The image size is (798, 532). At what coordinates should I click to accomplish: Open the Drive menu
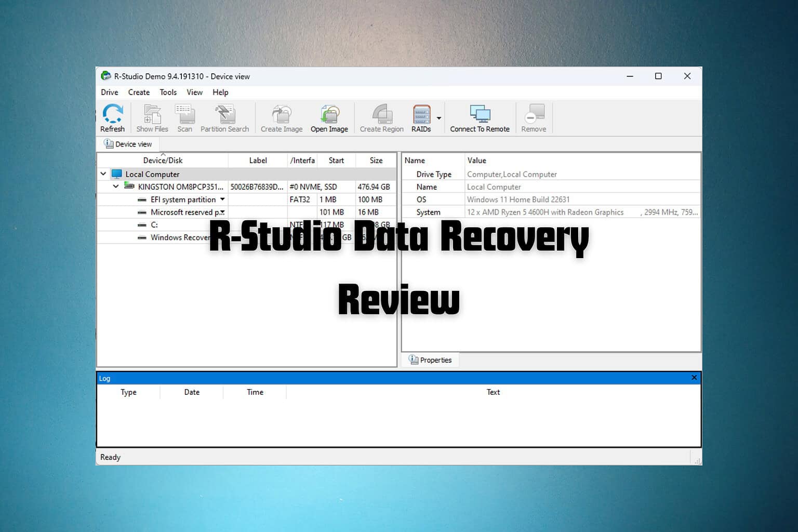[109, 92]
